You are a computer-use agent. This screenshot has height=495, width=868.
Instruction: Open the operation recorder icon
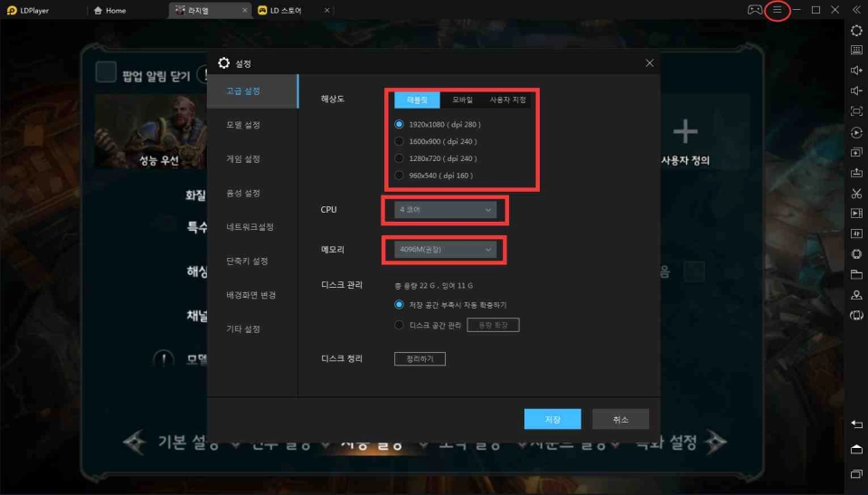[x=856, y=132]
